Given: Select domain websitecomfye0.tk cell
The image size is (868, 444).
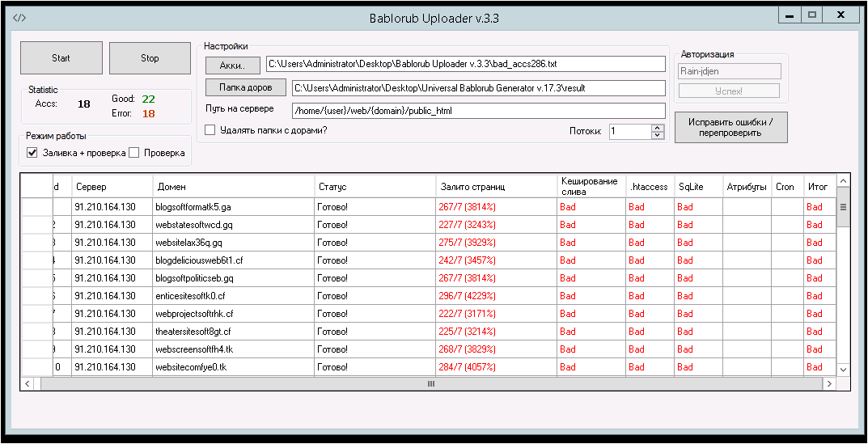Looking at the screenshot, I should [234, 367].
